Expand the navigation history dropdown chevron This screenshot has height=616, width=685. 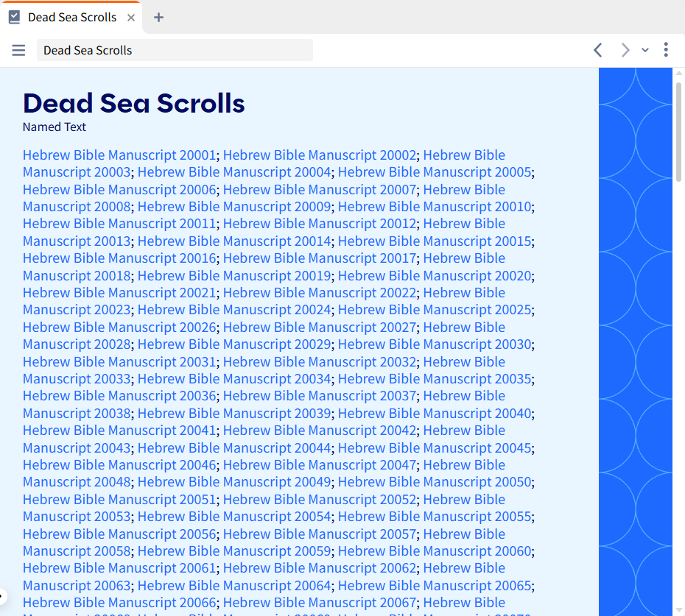(x=645, y=50)
